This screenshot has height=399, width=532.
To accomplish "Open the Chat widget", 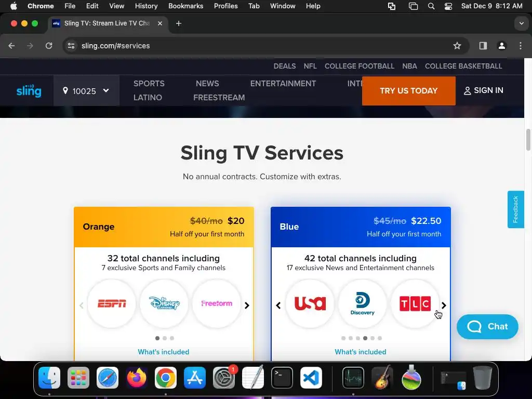I will (487, 326).
